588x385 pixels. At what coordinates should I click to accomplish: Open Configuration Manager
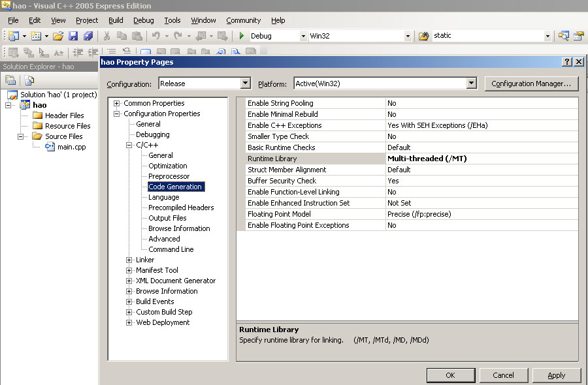point(531,84)
